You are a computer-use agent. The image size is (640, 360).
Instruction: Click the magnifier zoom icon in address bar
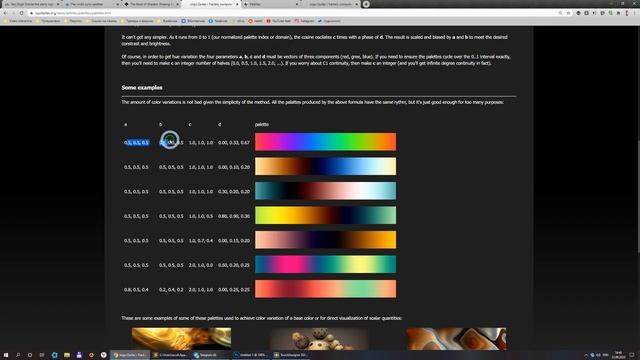pos(560,13)
